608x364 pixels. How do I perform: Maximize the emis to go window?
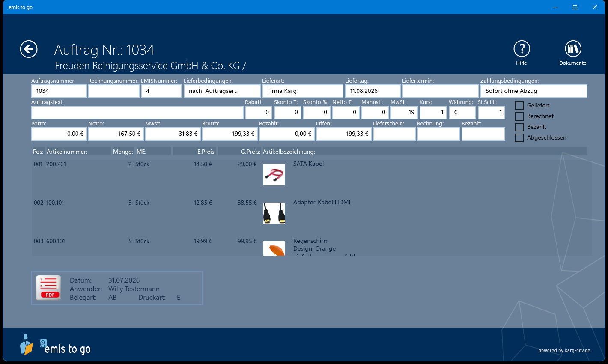pyautogui.click(x=575, y=7)
